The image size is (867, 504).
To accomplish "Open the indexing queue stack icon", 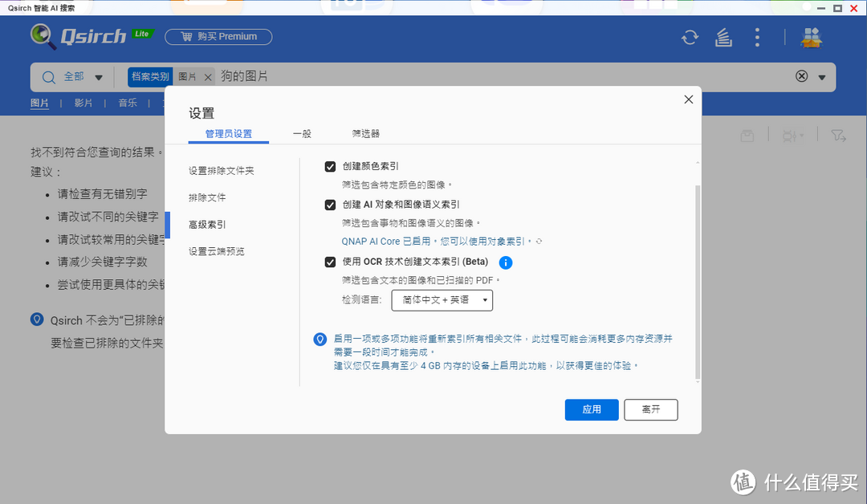I will click(x=722, y=37).
